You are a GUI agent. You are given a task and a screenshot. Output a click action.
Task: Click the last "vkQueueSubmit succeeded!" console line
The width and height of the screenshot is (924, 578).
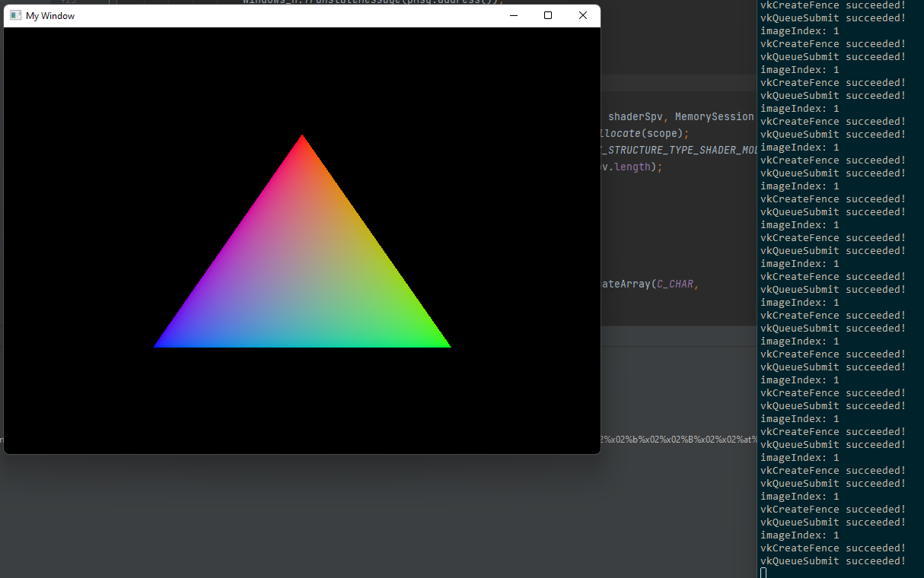[x=833, y=561]
